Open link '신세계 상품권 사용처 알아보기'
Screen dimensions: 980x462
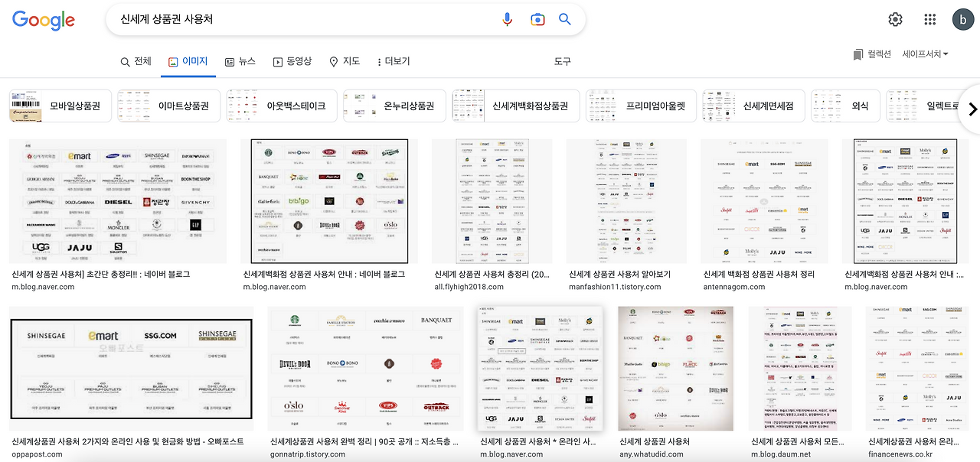point(619,274)
